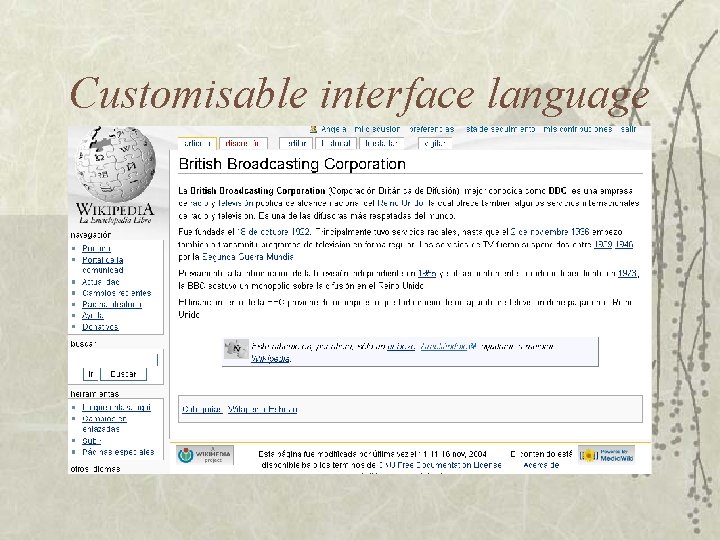Click the puzzle stub icon in notice box
The height and width of the screenshot is (540, 720).
(236, 349)
